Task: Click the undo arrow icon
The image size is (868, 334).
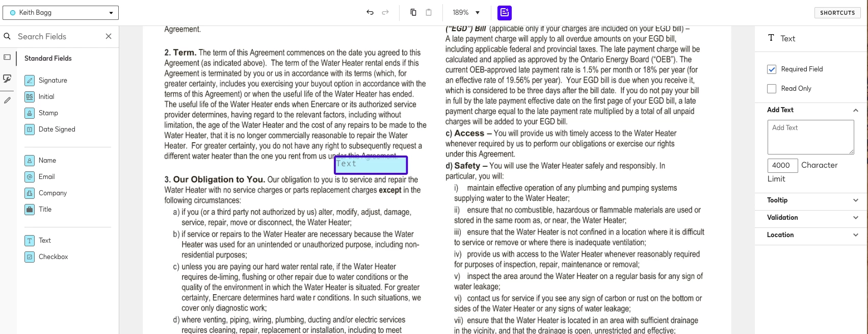Action: point(370,12)
